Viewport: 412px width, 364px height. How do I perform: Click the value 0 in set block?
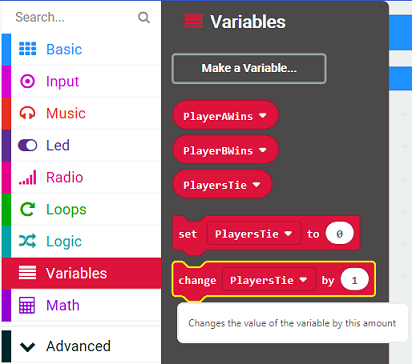point(340,234)
